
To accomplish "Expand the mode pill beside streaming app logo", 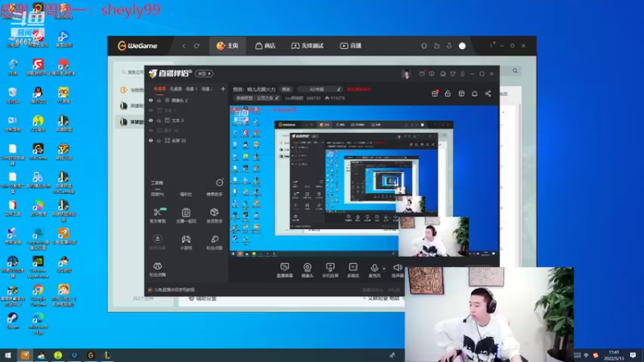I will 204,73.
